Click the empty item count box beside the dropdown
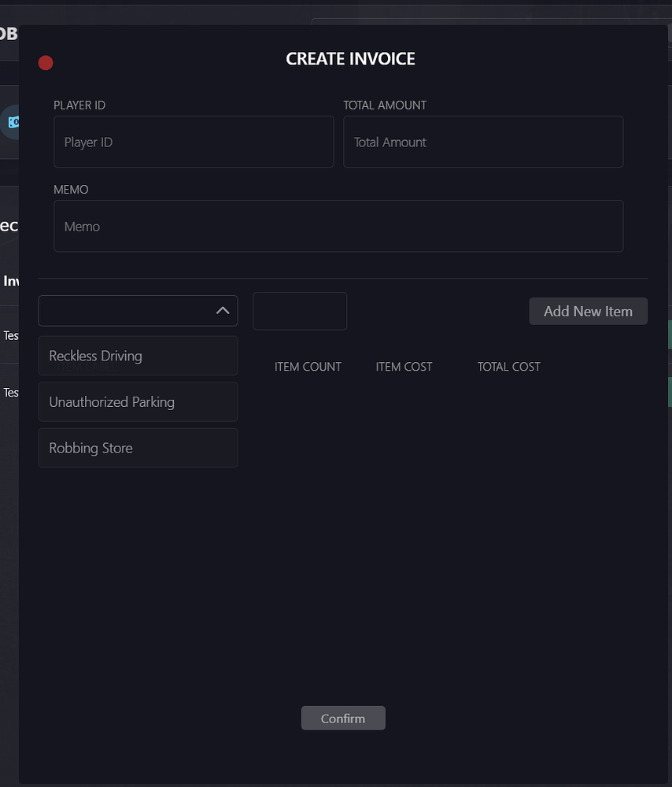672x787 pixels. pyautogui.click(x=300, y=311)
